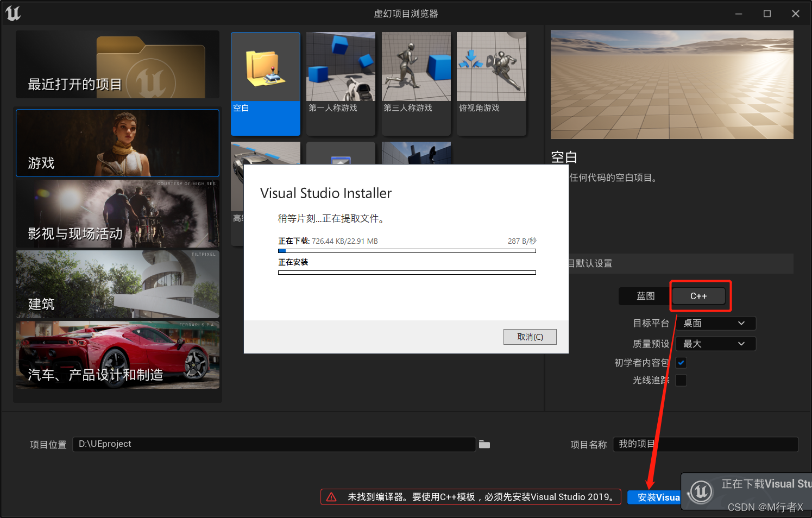The image size is (812, 518).
Task: Choose the 俯视角游戏 template
Action: pos(492,84)
